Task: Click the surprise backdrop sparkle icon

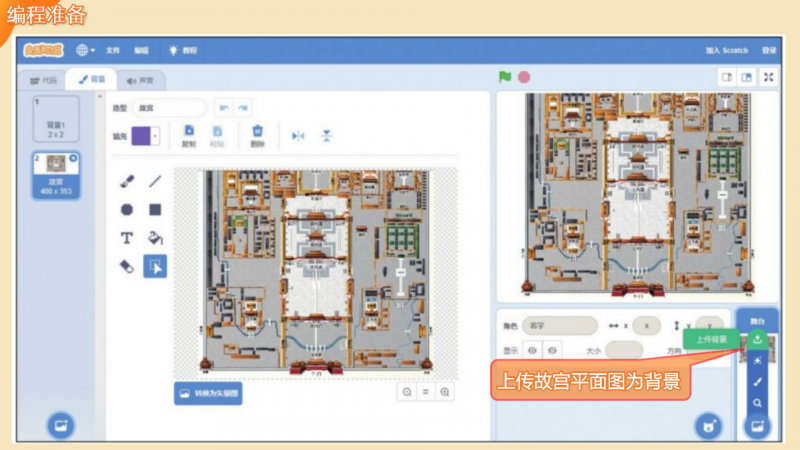Action: tap(757, 361)
